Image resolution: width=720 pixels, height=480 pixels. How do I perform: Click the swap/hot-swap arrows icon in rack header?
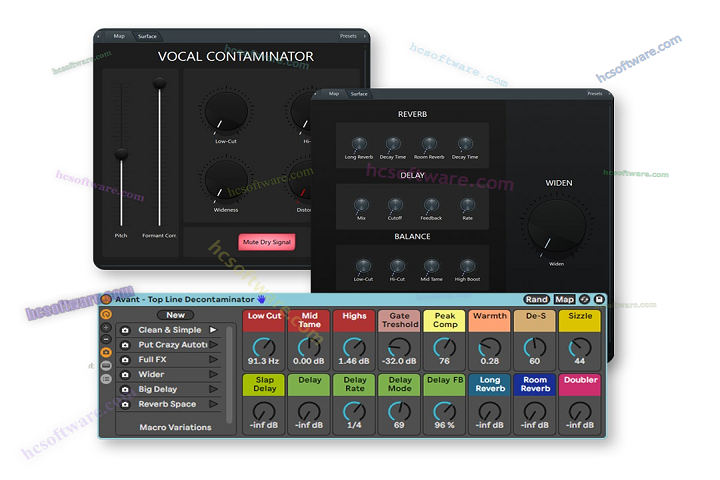pyautogui.click(x=584, y=299)
